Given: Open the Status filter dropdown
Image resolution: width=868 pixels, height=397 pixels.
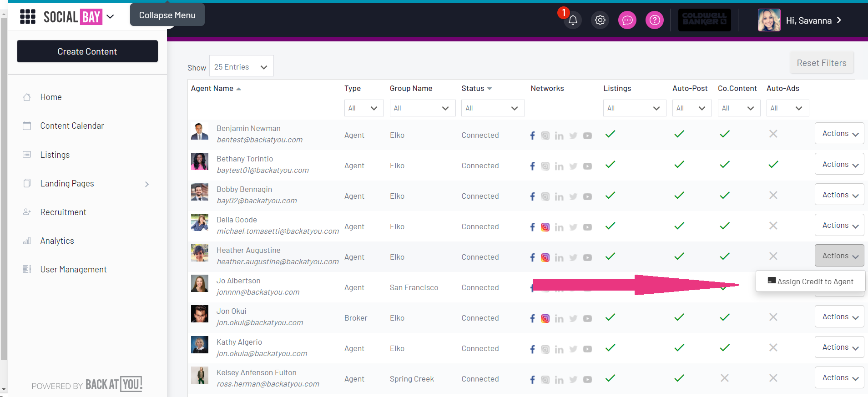Looking at the screenshot, I should click(493, 108).
